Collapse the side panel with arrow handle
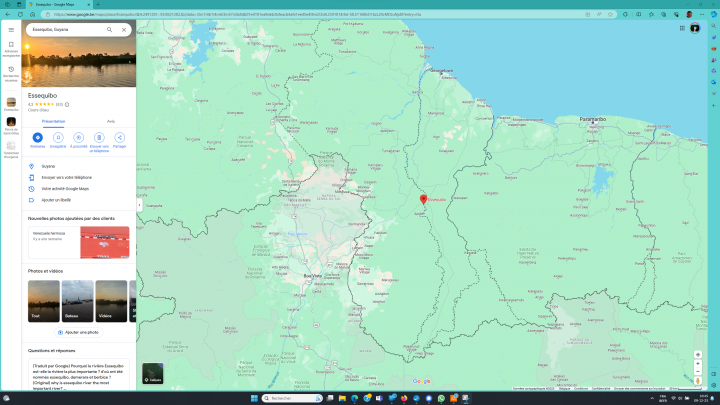720x405 pixels. point(140,205)
